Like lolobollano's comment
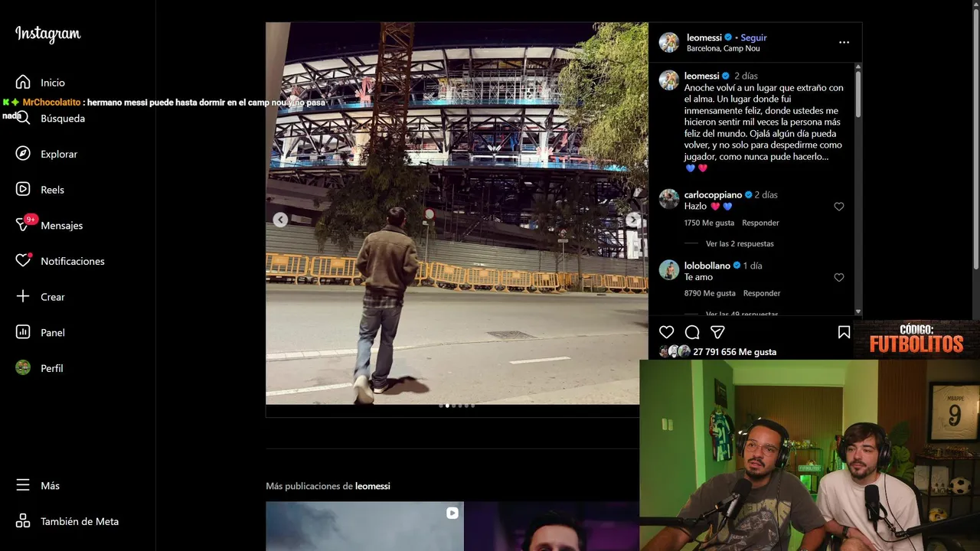The image size is (980, 551). [839, 277]
